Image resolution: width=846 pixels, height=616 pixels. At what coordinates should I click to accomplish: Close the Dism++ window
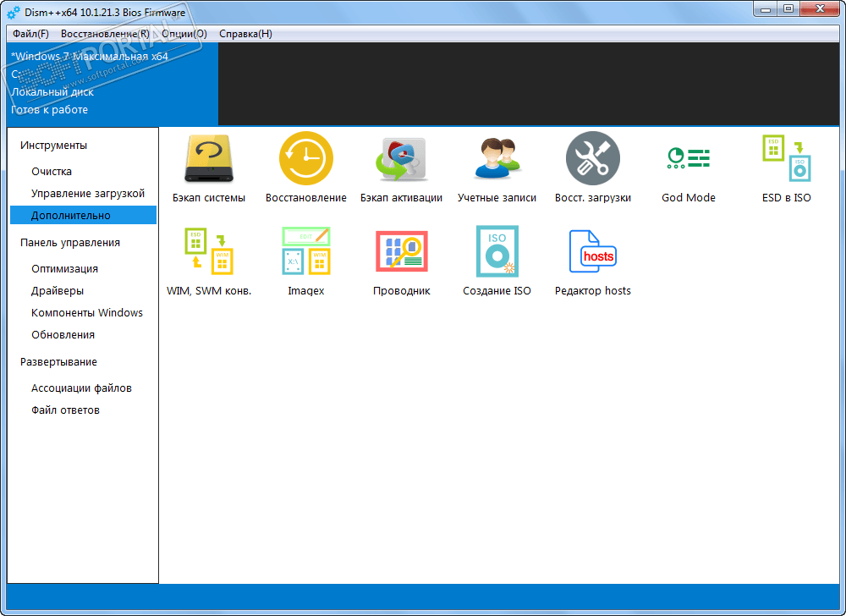[x=820, y=9]
